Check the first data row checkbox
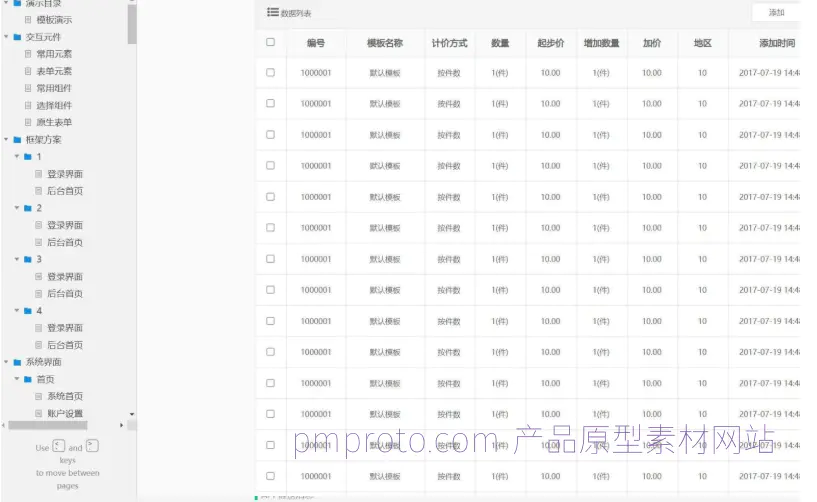This screenshot has width=817, height=502. pos(270,73)
